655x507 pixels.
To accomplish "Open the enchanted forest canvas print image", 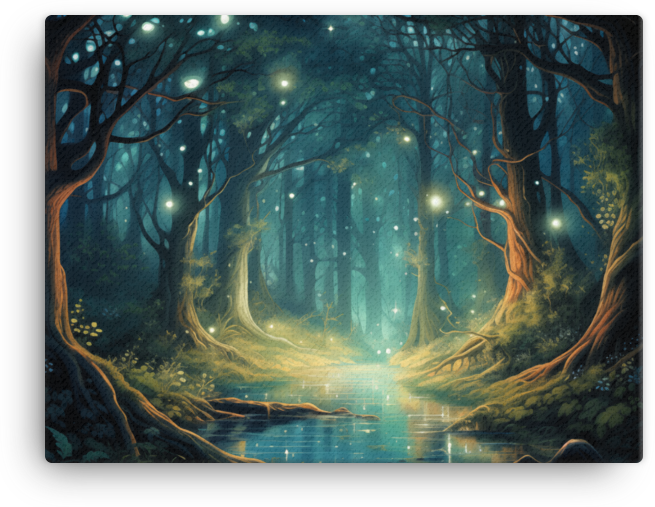I will (x=344, y=239).
